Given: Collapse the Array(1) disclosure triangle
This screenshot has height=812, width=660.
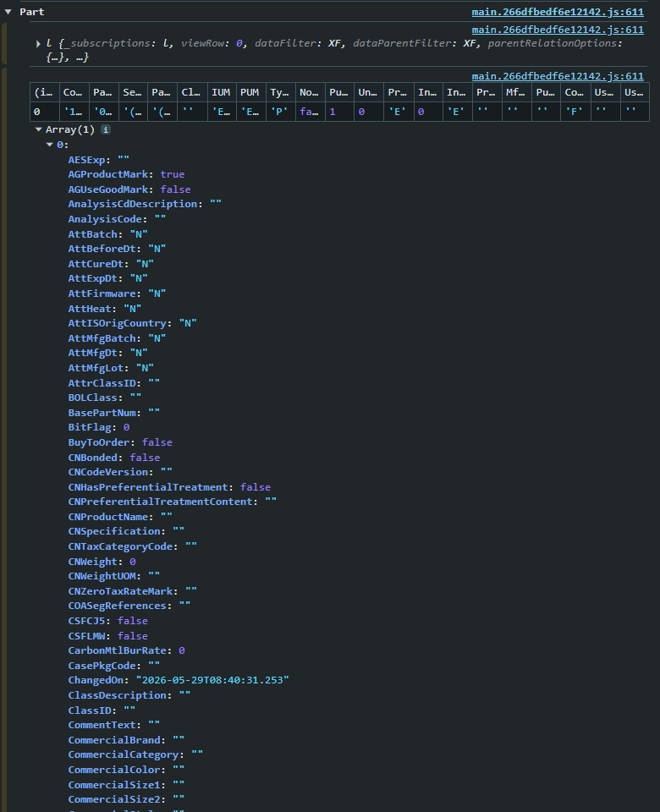Looking at the screenshot, I should tap(38, 129).
